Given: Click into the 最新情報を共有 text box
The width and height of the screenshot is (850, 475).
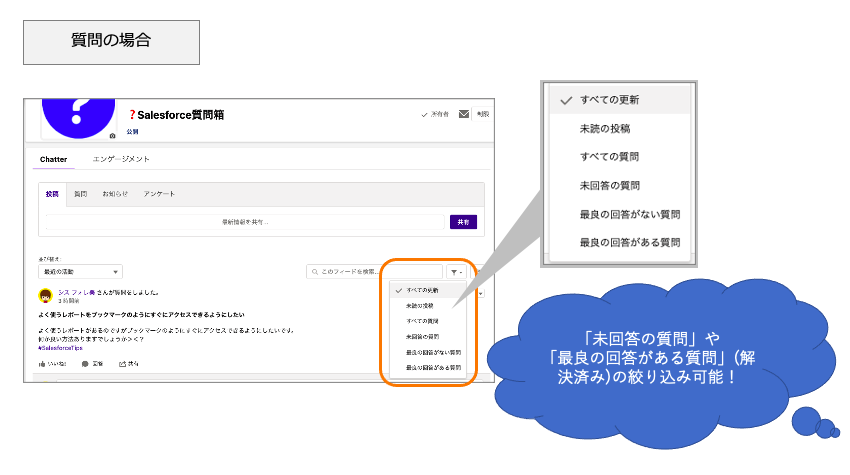Looking at the screenshot, I should tap(245, 222).
